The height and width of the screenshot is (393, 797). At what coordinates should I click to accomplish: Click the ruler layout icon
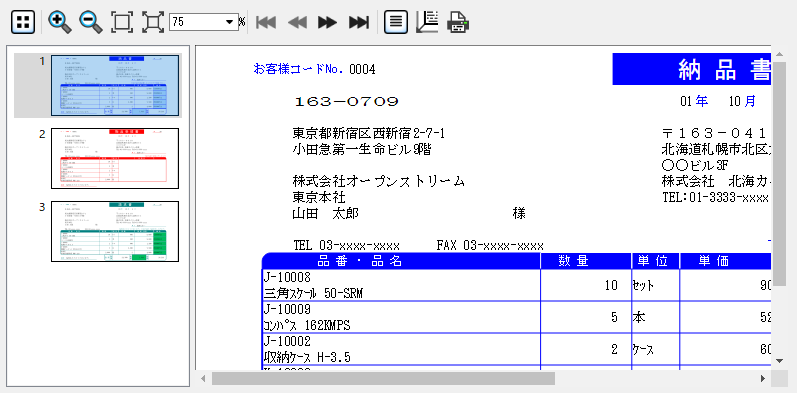pyautogui.click(x=427, y=22)
